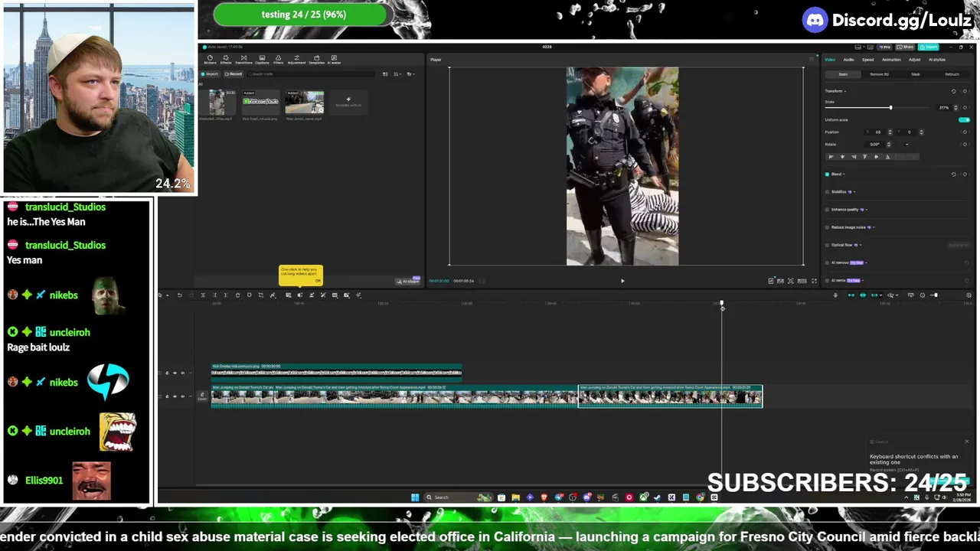Switch to the Audio tab in inspector
The image size is (980, 551).
coord(848,60)
